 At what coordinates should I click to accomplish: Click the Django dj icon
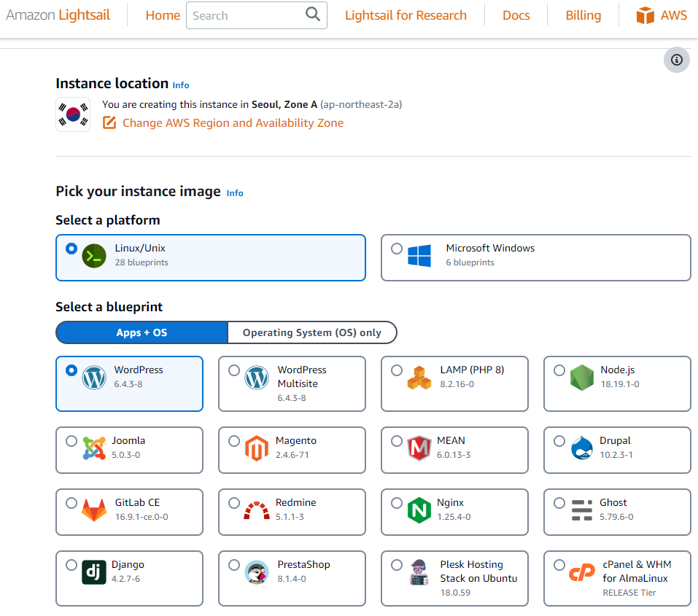pyautogui.click(x=94, y=572)
